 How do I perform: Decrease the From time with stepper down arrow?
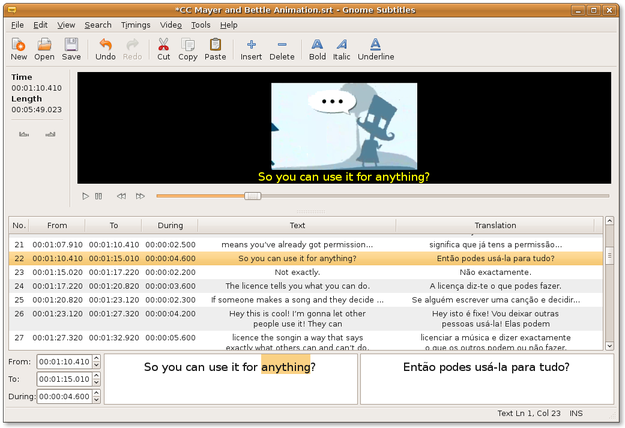tap(96, 365)
